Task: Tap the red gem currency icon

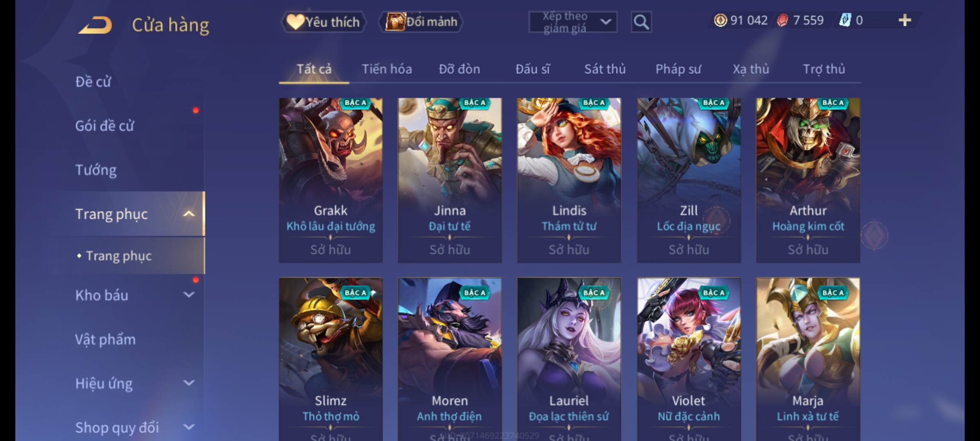Action: click(x=782, y=20)
